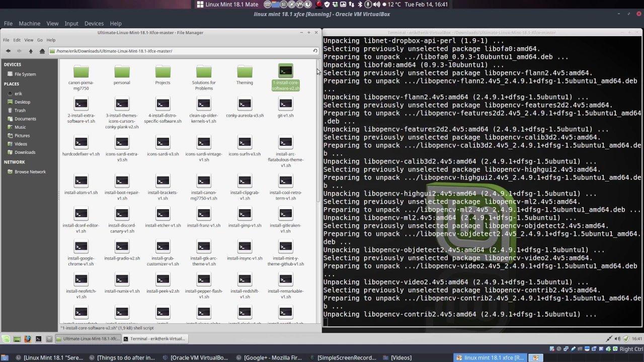This screenshot has height=362, width=644.
Task: Select the install-etcher-v1.sh script
Action: 163,218
